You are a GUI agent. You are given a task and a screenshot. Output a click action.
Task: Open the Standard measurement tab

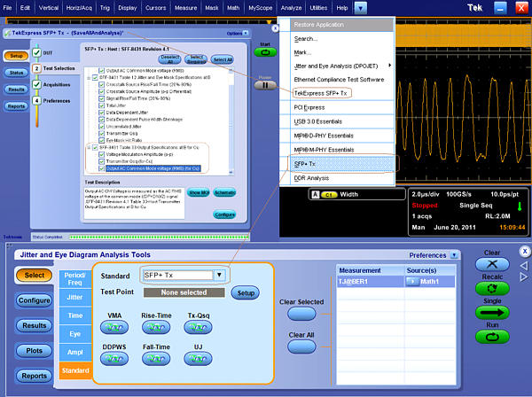(x=74, y=369)
